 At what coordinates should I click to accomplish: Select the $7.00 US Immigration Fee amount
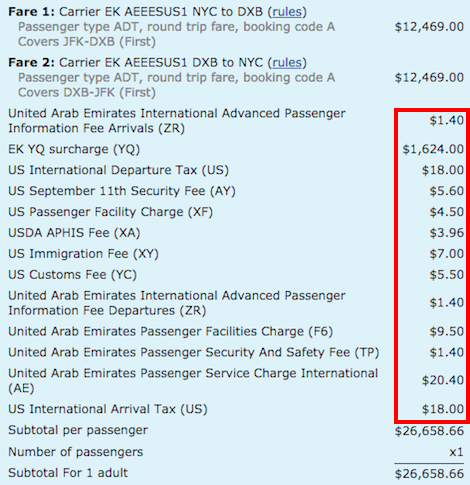point(446,254)
